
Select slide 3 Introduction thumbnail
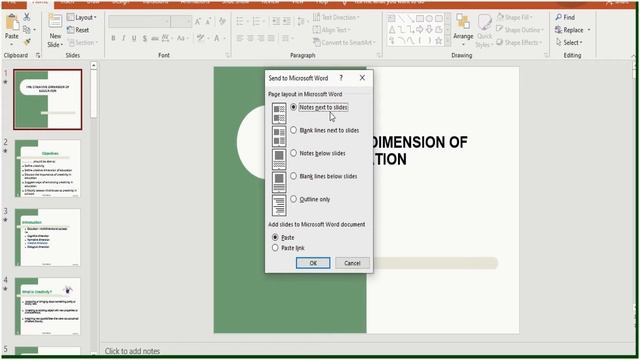click(x=48, y=238)
